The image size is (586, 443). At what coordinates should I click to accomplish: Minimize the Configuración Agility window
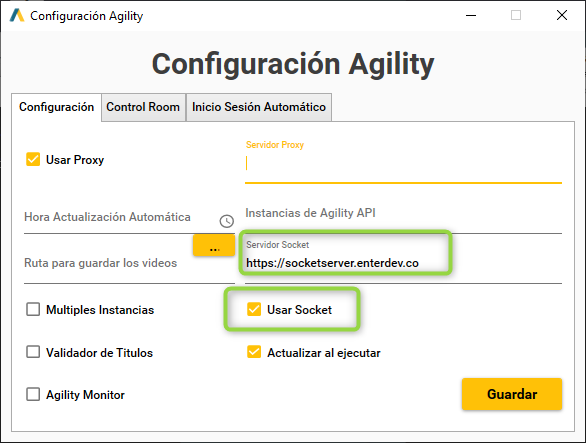click(x=471, y=15)
